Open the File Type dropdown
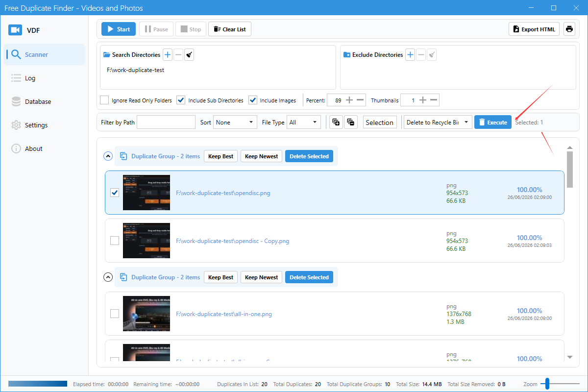The image size is (588, 392). [305, 122]
